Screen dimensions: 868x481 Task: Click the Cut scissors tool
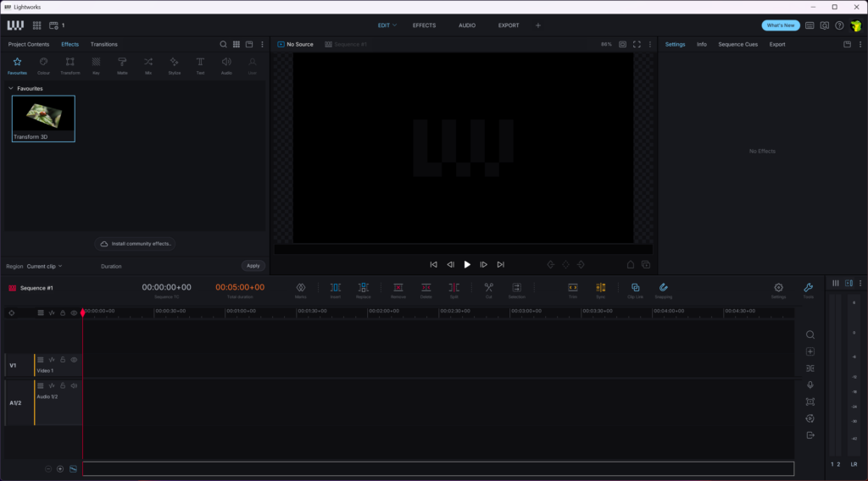click(x=489, y=290)
